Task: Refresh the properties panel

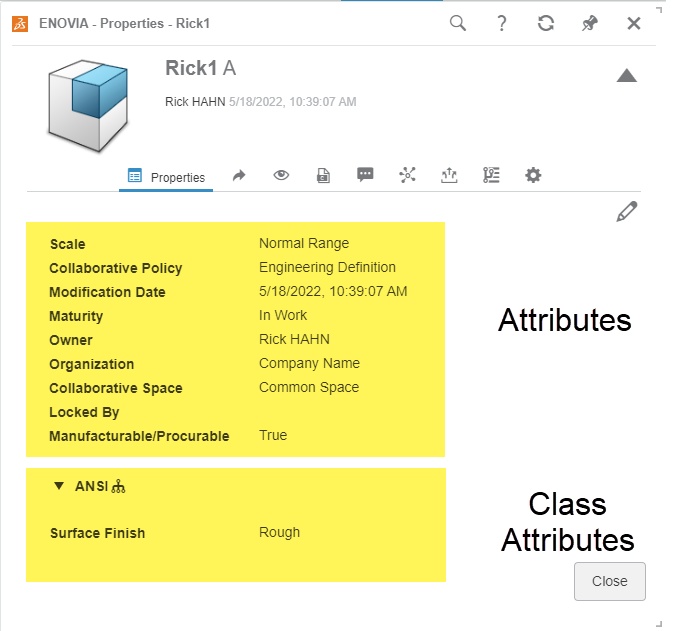Action: [545, 23]
